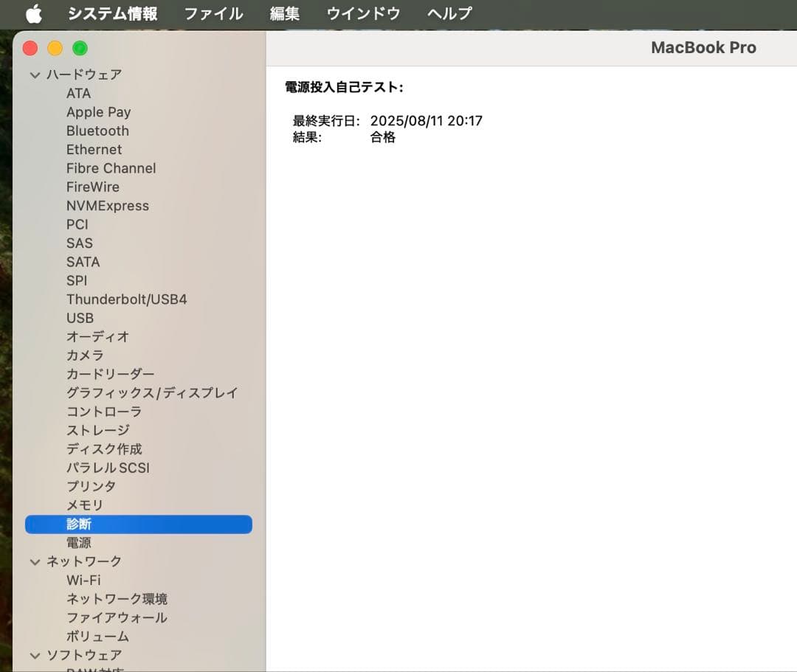The width and height of the screenshot is (797, 672).
Task: Collapse the ネットワーク section
Action: point(35,561)
